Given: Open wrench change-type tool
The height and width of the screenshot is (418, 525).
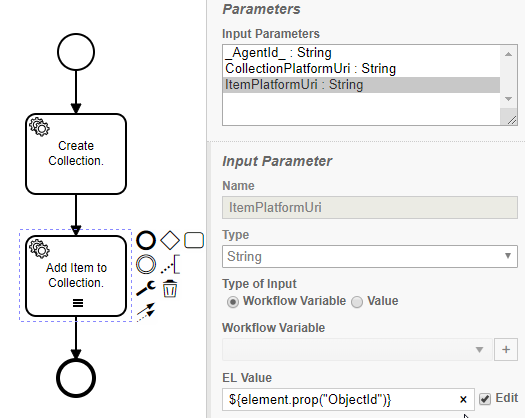Looking at the screenshot, I should (x=146, y=288).
